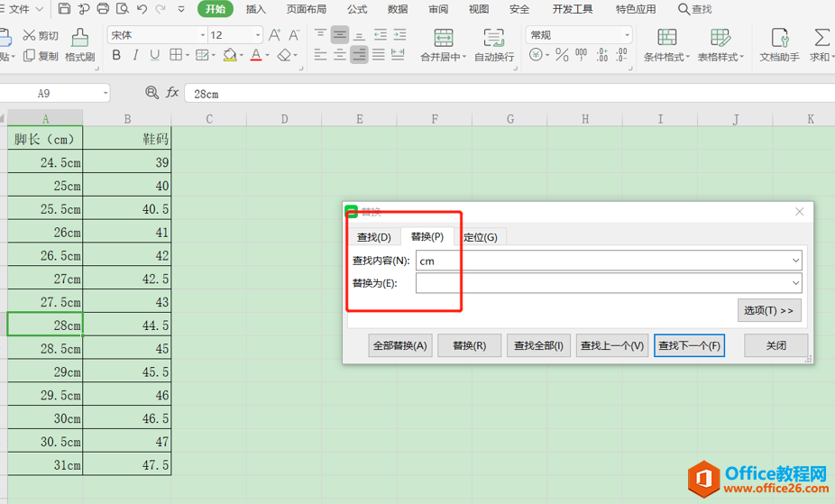Toggle bold formatting

(116, 55)
